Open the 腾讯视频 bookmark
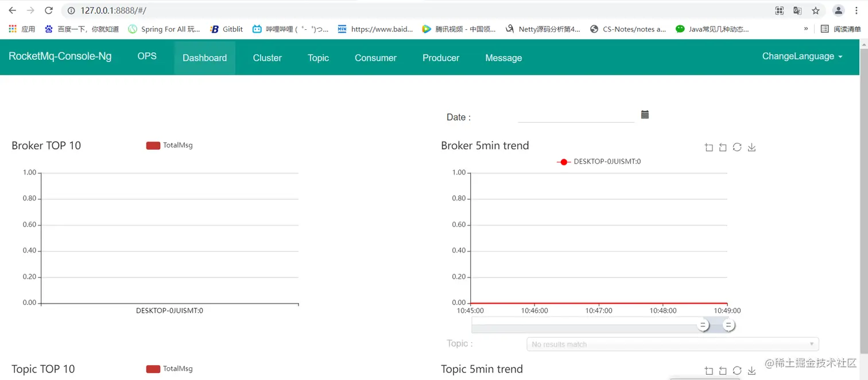 pyautogui.click(x=459, y=29)
